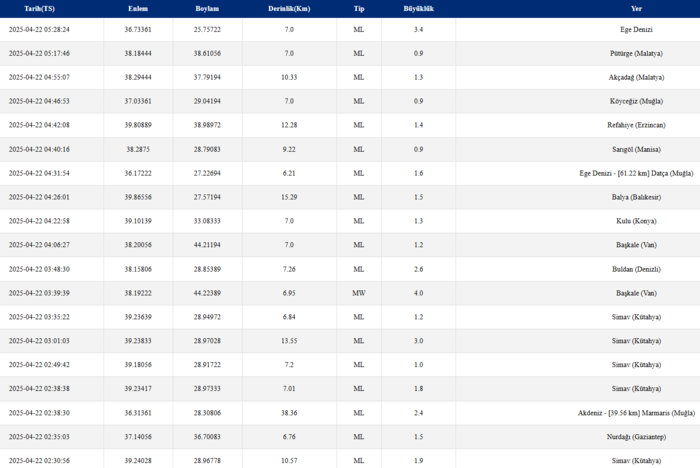Select the Refahiye (Erzincan) location
700x468 pixels.
coord(636,125)
